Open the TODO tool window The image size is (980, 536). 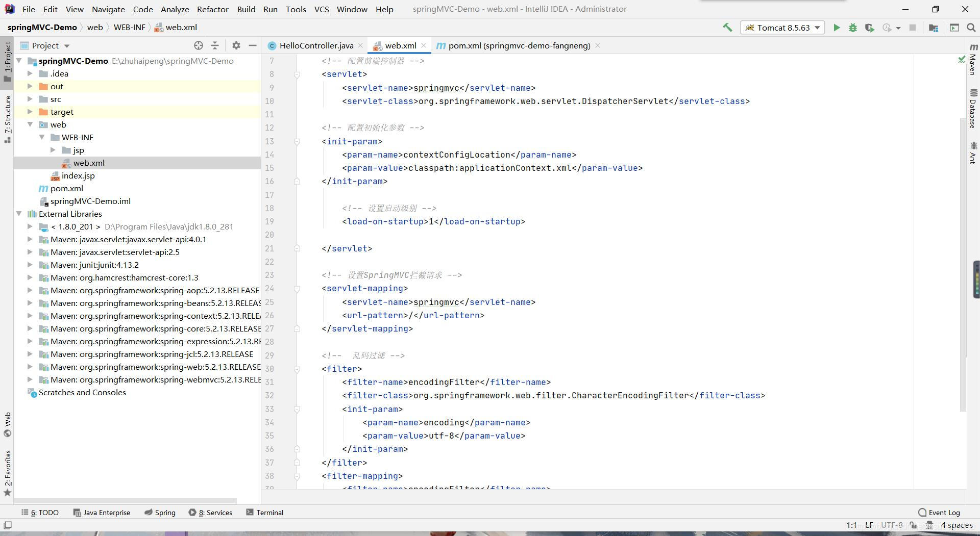[40, 513]
